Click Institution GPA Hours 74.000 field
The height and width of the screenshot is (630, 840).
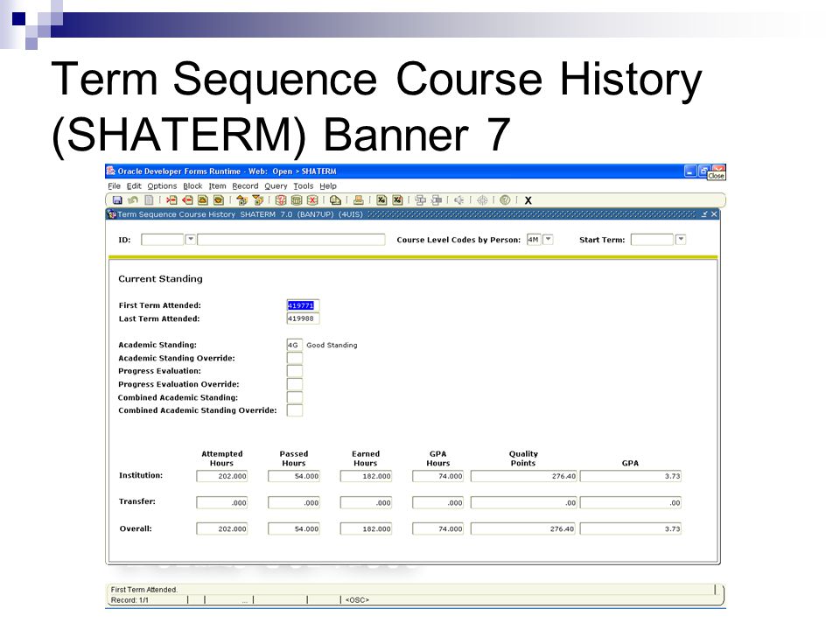(x=438, y=476)
